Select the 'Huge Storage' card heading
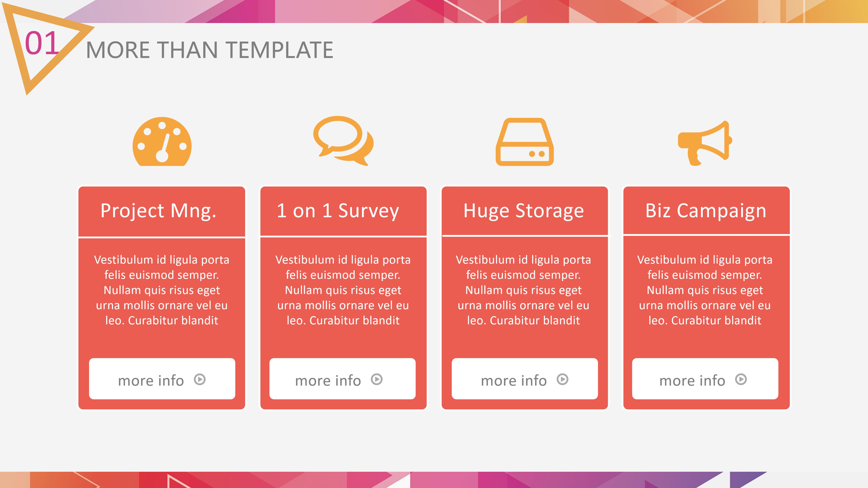 tap(524, 211)
